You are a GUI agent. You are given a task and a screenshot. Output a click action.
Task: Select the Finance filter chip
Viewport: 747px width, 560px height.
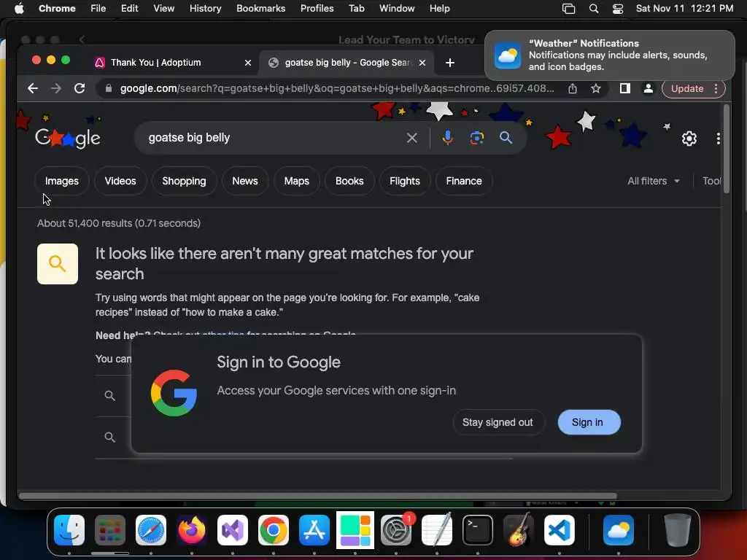point(464,181)
